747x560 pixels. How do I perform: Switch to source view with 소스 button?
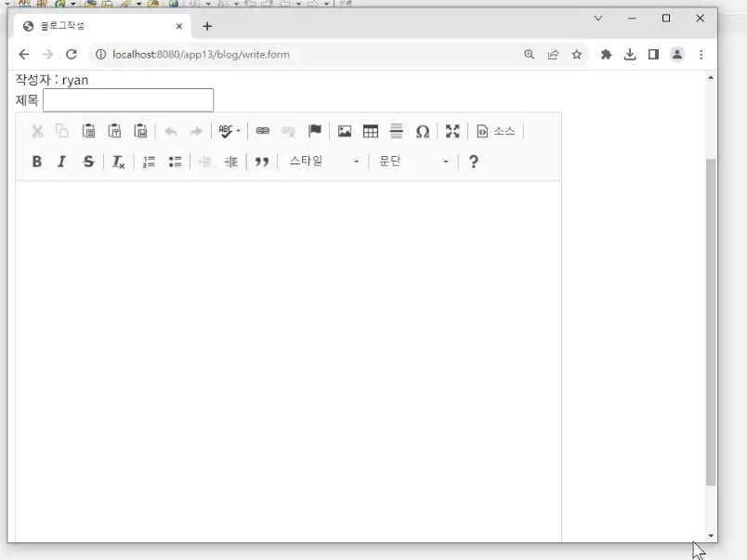496,131
